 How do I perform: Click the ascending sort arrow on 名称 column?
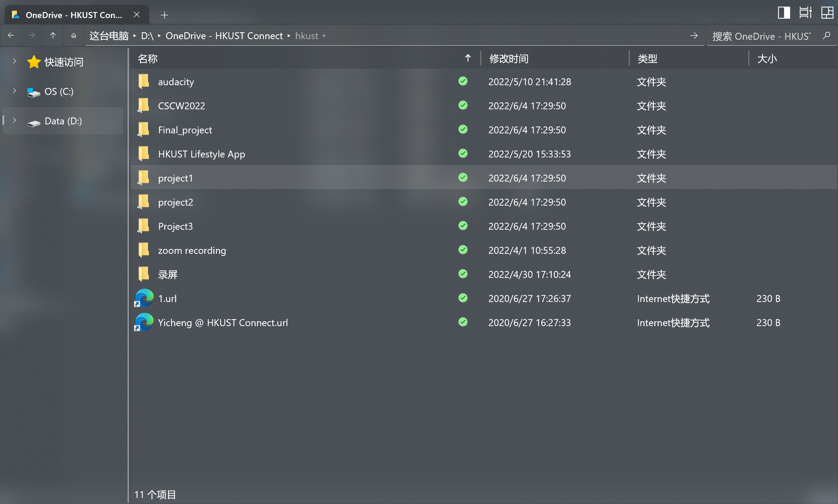468,58
